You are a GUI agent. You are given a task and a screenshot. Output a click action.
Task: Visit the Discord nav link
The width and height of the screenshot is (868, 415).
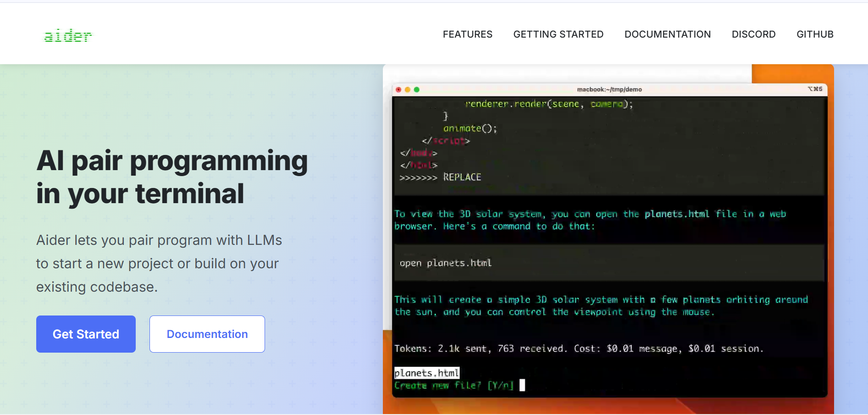[x=754, y=34]
